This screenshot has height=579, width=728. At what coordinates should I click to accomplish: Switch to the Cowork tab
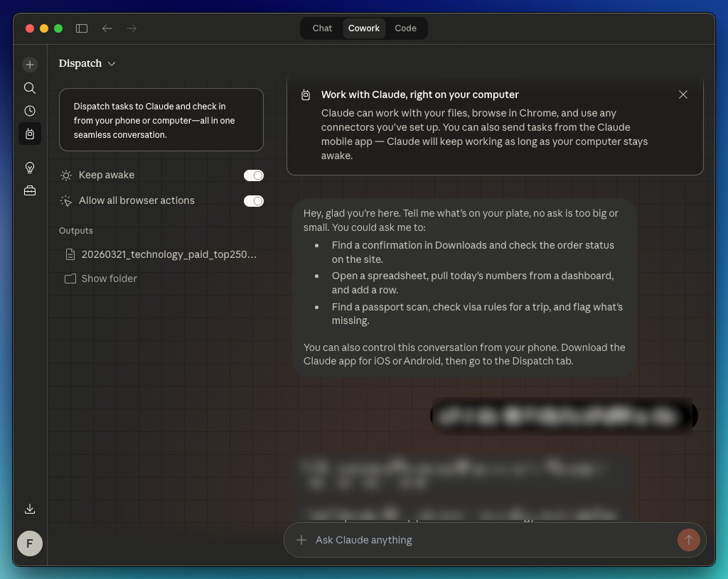[364, 28]
